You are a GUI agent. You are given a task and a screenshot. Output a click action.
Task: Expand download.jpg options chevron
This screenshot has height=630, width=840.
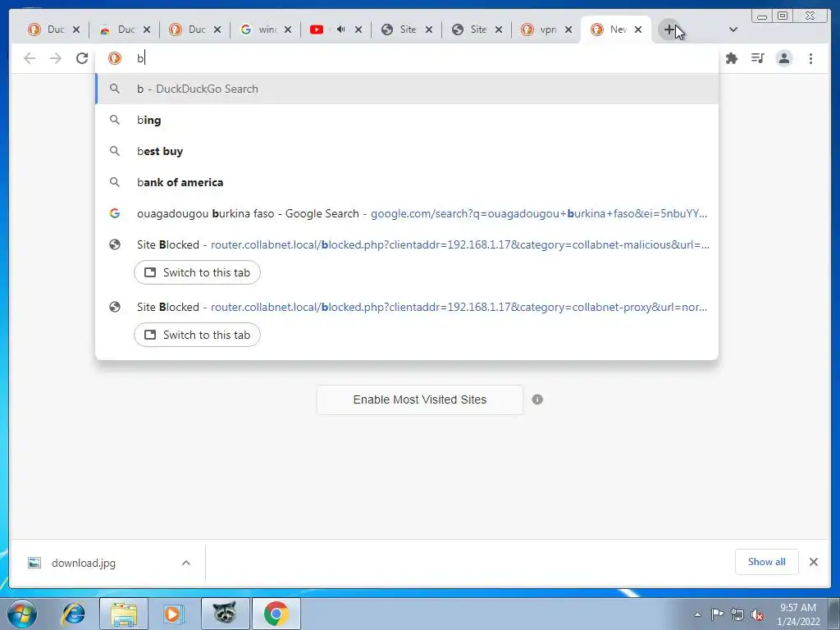coord(186,563)
